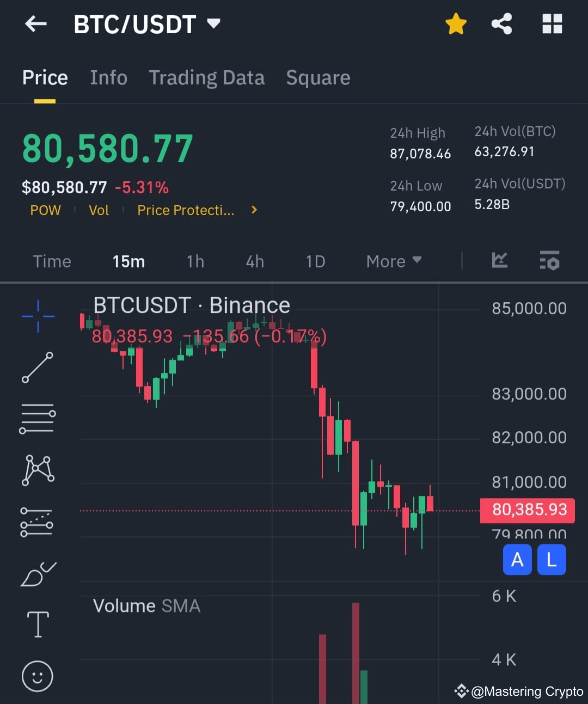Screen dimensions: 588x704
Task: Toggle the L log-scale button
Action: (x=552, y=560)
